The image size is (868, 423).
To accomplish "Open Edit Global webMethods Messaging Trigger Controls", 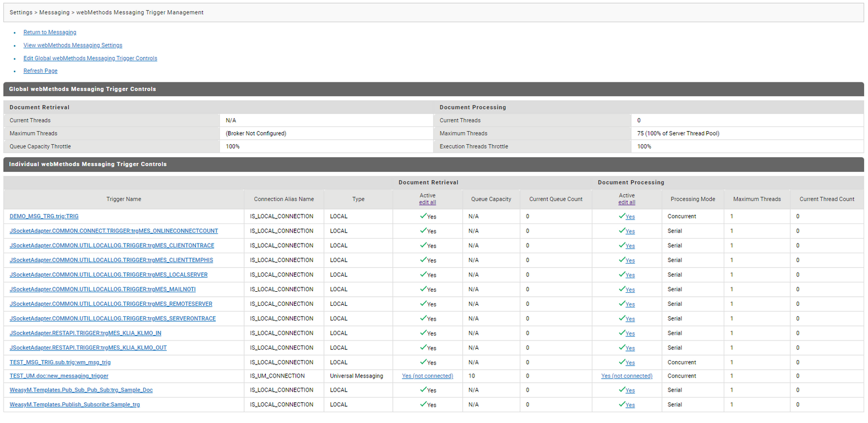I will tap(90, 59).
